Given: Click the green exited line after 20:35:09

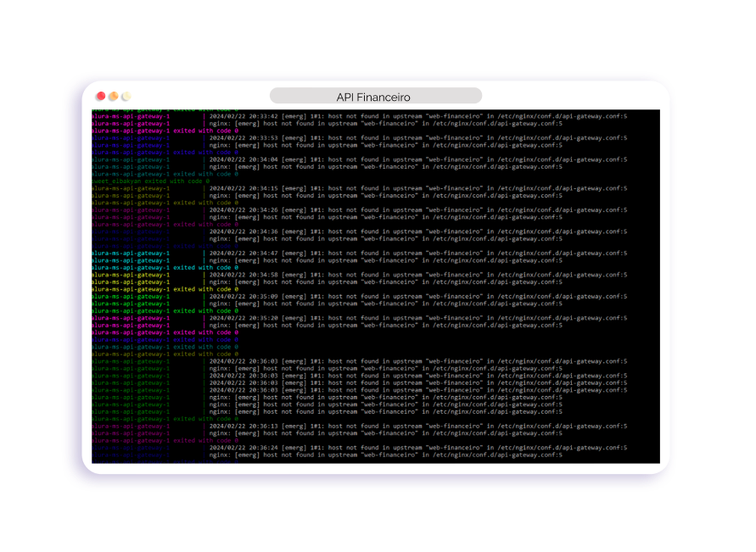Looking at the screenshot, I should click(165, 310).
